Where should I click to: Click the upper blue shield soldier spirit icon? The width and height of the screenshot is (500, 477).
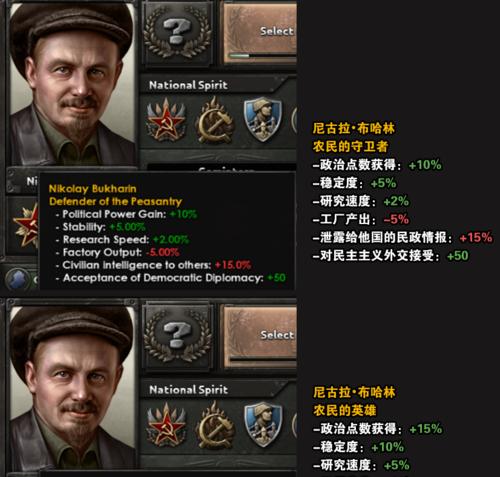click(x=263, y=119)
